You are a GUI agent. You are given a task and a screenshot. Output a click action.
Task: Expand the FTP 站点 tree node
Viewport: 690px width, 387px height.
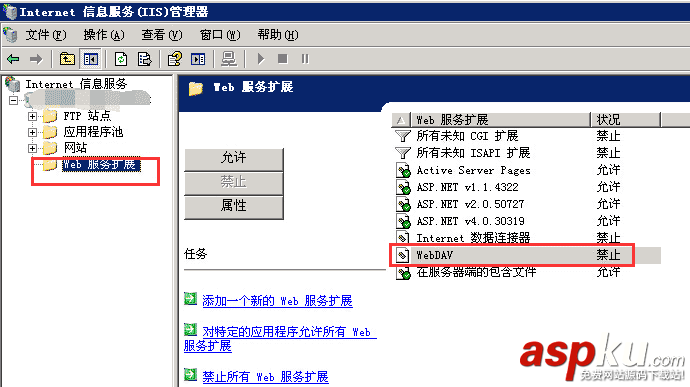pyautogui.click(x=32, y=116)
